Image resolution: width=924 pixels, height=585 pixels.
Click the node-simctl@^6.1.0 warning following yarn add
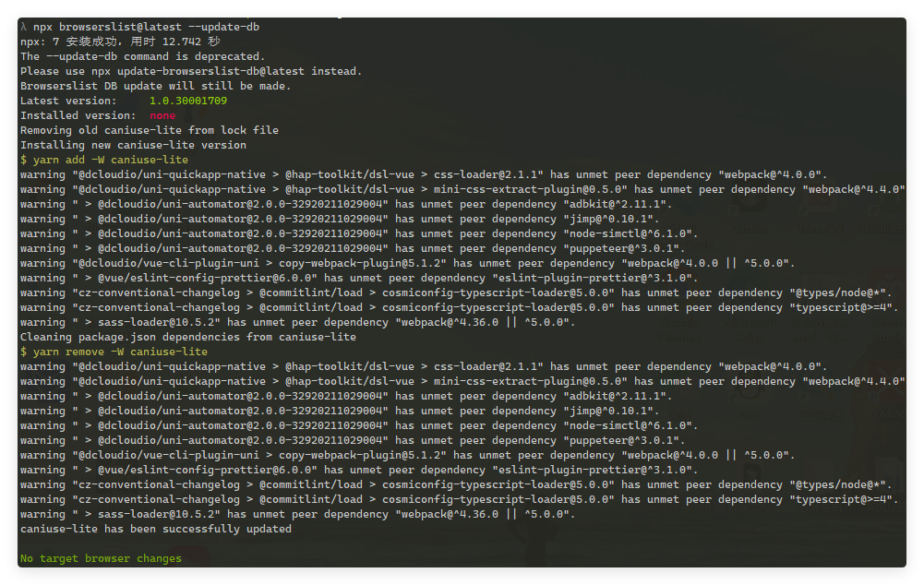(x=359, y=233)
